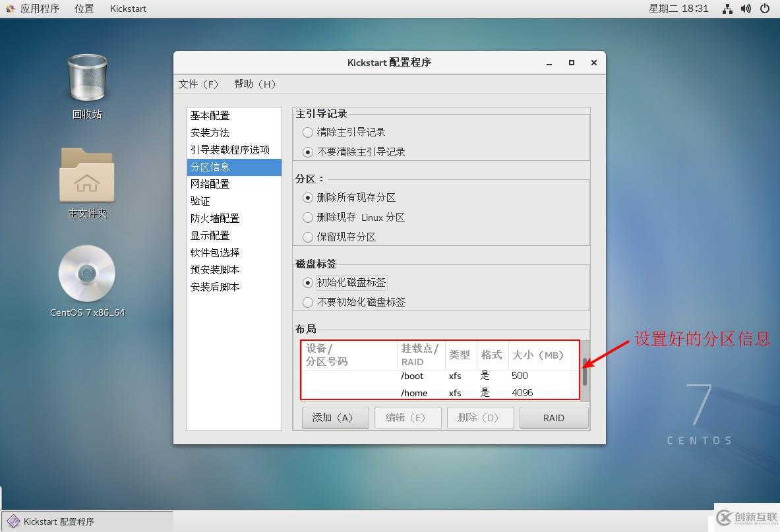Click the 500 size value
The width and height of the screenshot is (780, 532).
point(520,376)
